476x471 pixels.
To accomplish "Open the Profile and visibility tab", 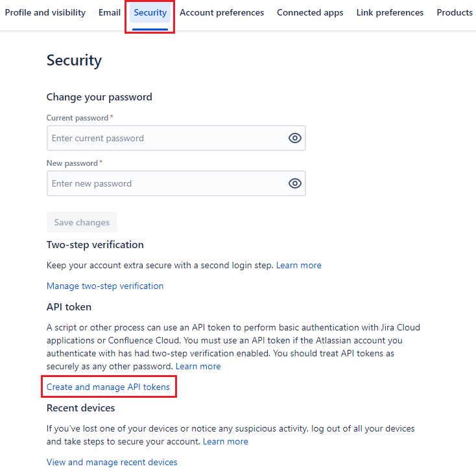I will [x=45, y=13].
